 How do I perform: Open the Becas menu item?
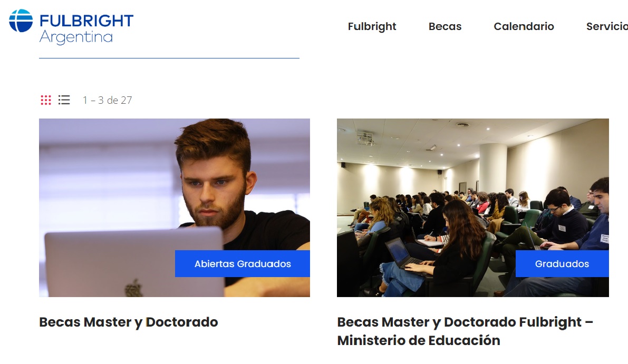click(445, 26)
